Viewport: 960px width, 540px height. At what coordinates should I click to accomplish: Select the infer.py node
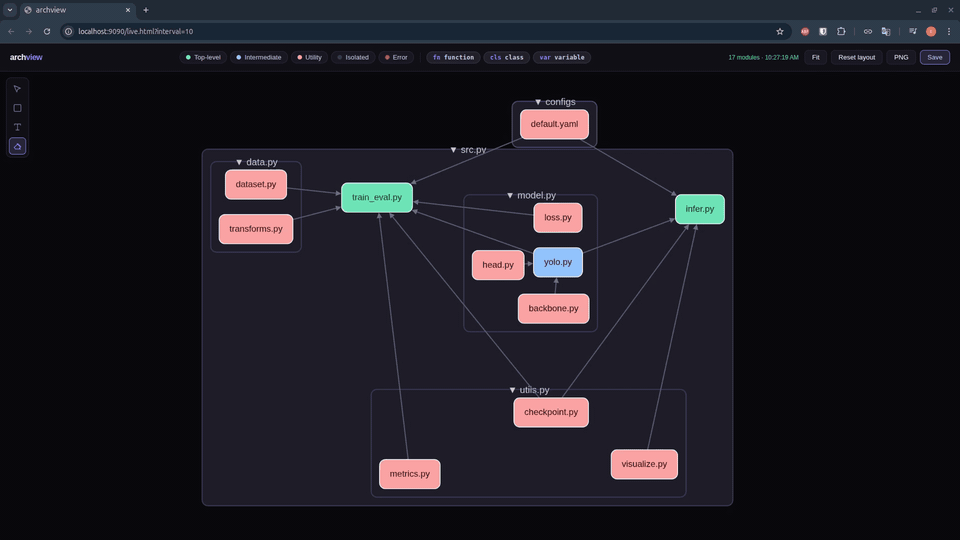pyautogui.click(x=700, y=209)
